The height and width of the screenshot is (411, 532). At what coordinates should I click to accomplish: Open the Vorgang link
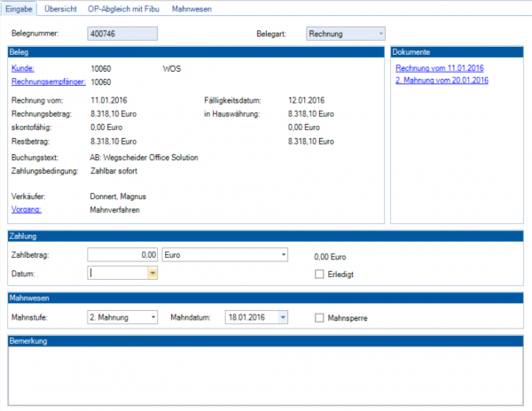click(27, 210)
